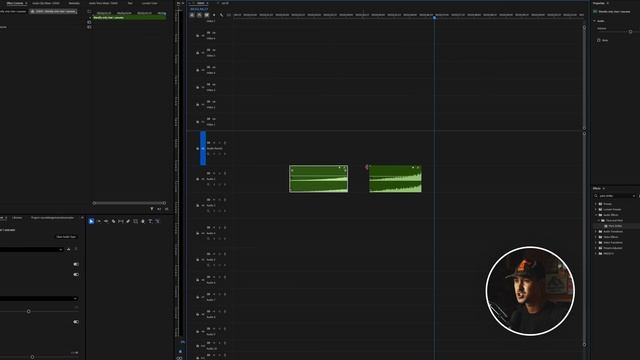Click the Clear Audio Type button
Viewport: 640px width, 360px height.
(66, 237)
